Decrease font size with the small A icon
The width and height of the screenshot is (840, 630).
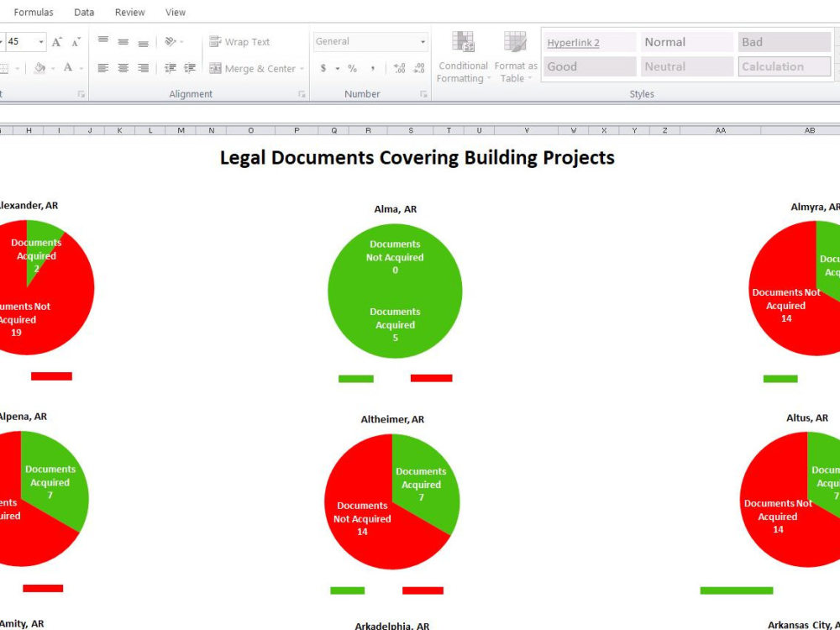[x=76, y=42]
